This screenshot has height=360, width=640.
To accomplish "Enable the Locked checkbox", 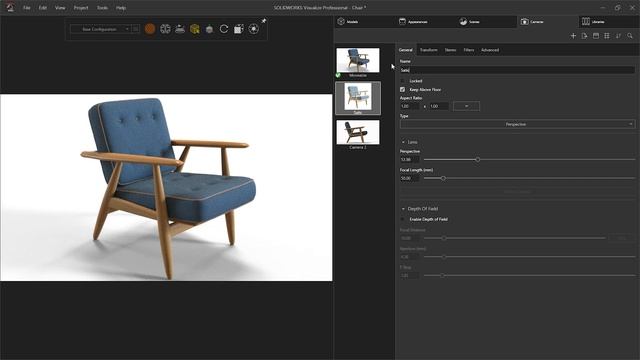I will 402,81.
